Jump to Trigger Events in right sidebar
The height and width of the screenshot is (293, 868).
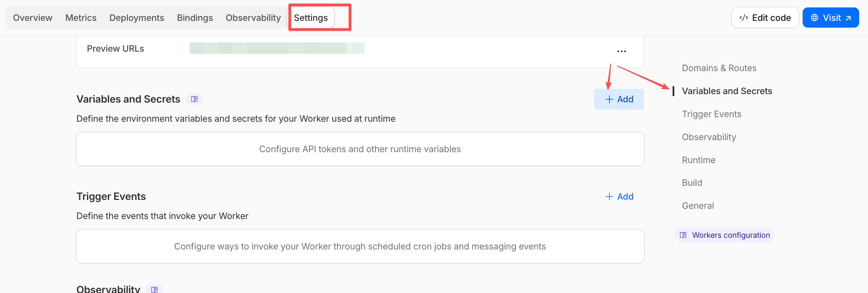click(x=711, y=114)
